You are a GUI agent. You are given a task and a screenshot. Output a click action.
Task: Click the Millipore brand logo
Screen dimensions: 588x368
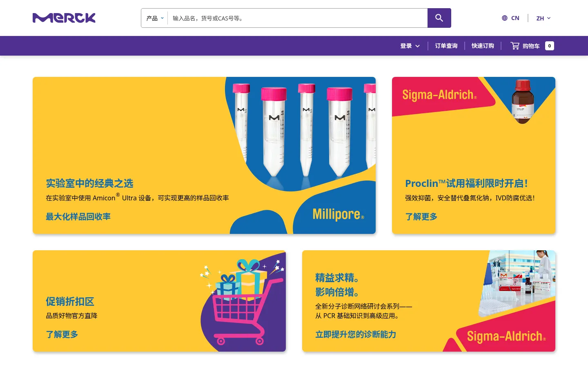338,214
